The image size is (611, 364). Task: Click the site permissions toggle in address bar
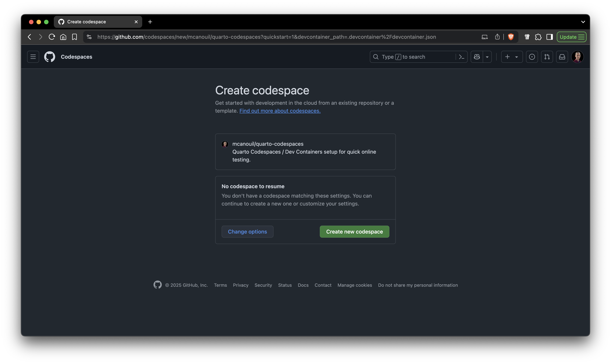point(89,37)
